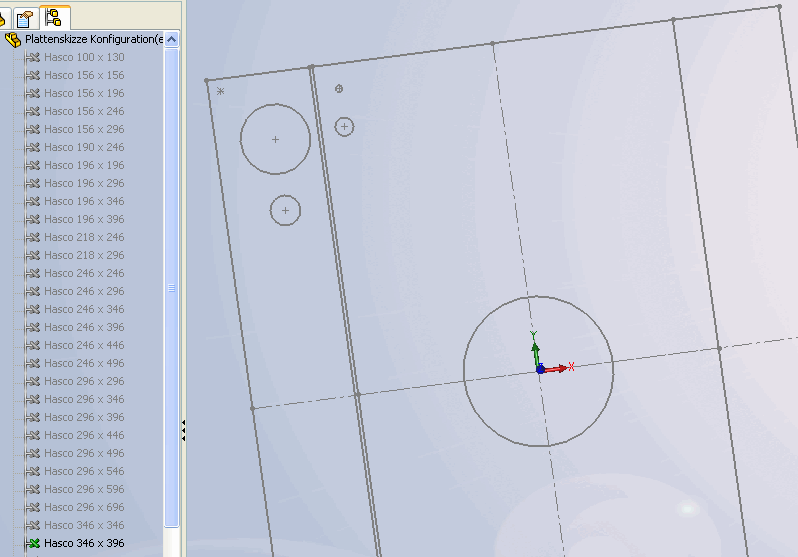
Task: Click the blue origin point of the triad
Action: 540,370
